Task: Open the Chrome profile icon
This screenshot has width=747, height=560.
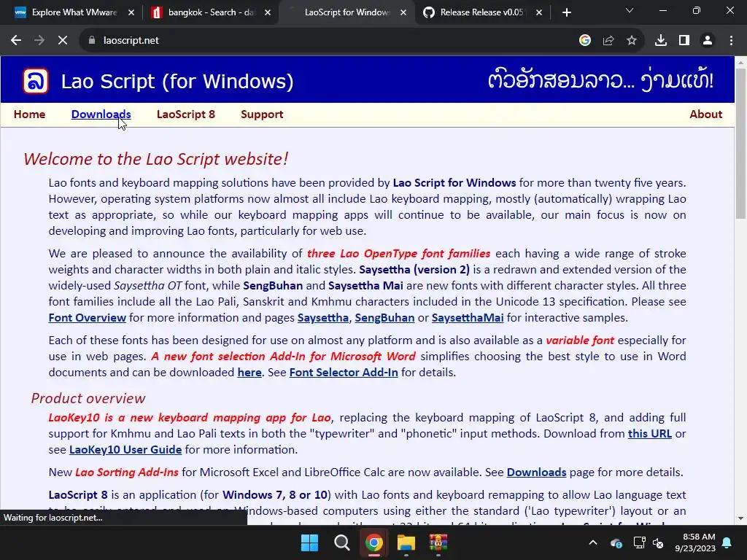Action: 708,41
